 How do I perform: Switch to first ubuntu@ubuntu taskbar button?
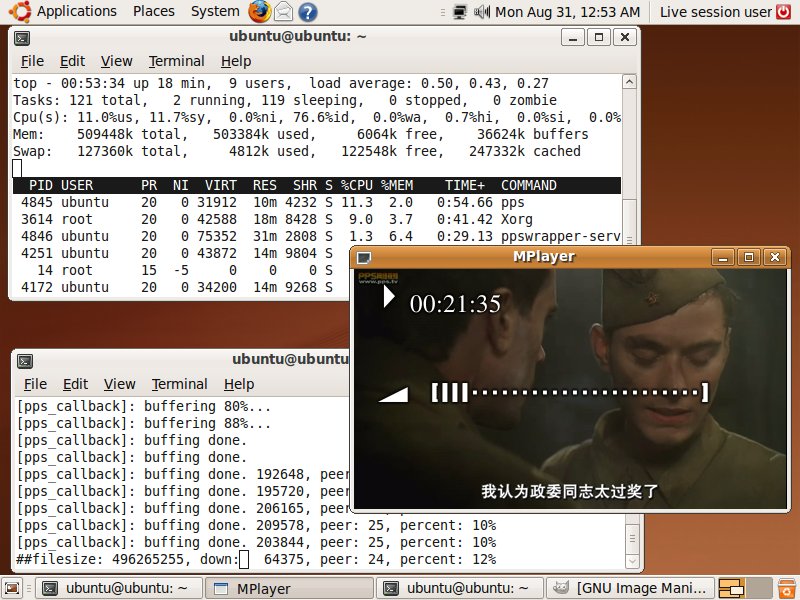click(120, 588)
